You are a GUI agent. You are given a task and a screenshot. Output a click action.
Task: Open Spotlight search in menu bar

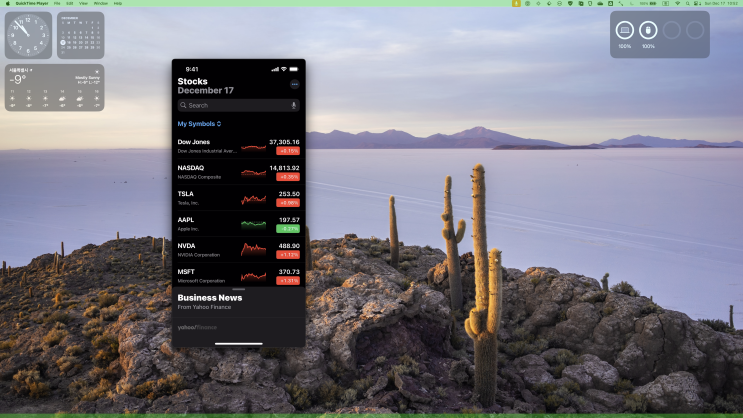coord(688,3)
